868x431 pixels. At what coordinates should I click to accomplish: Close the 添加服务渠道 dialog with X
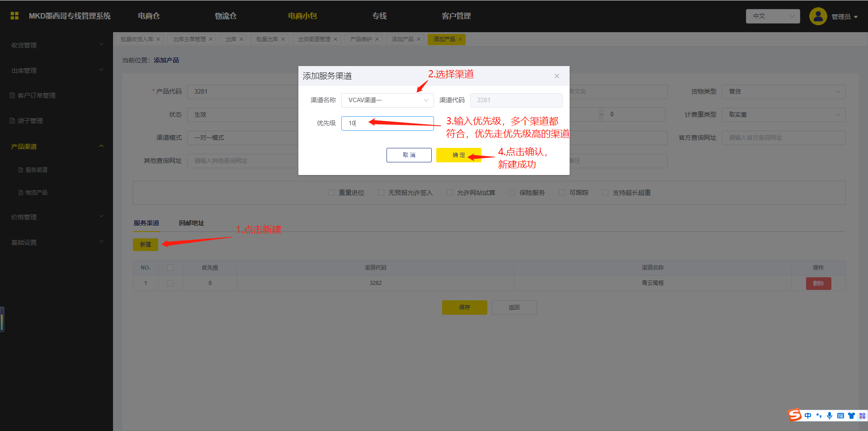pyautogui.click(x=557, y=76)
